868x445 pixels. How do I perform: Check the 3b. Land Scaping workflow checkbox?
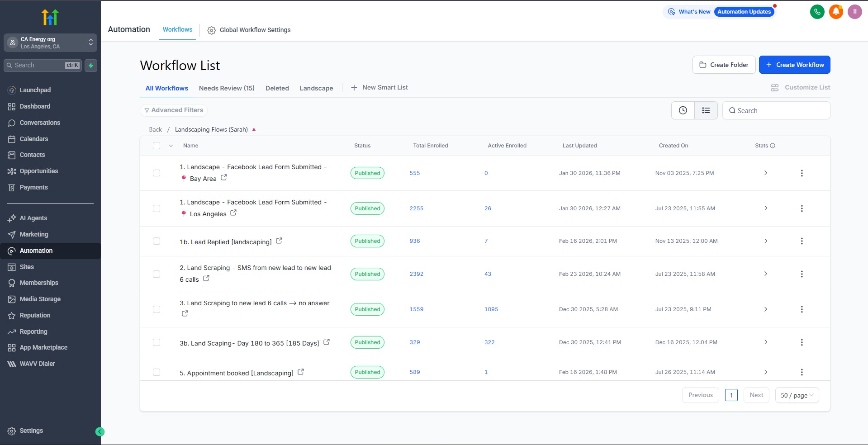pos(157,342)
